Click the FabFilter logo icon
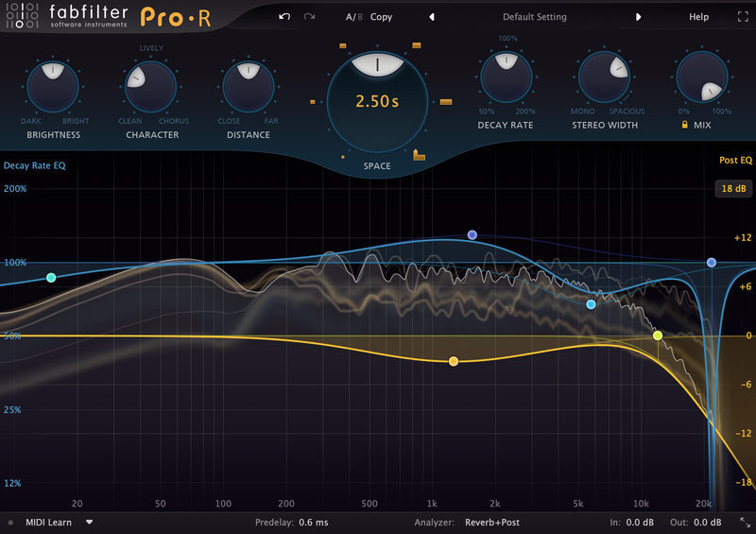This screenshot has width=756, height=534. [22, 15]
